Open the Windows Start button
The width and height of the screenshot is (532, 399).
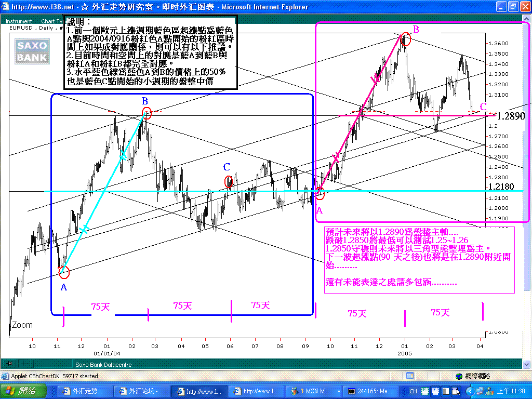pos(22,391)
